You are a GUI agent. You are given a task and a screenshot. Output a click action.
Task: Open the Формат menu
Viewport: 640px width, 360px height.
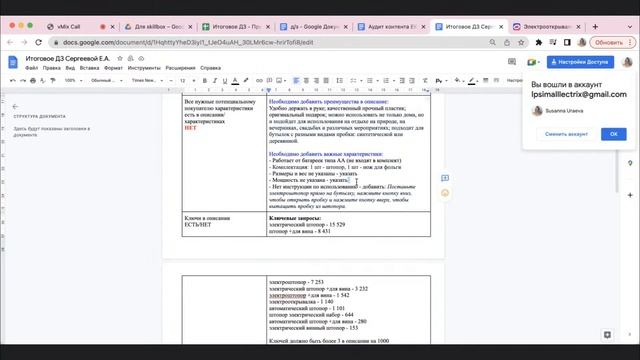113,68
